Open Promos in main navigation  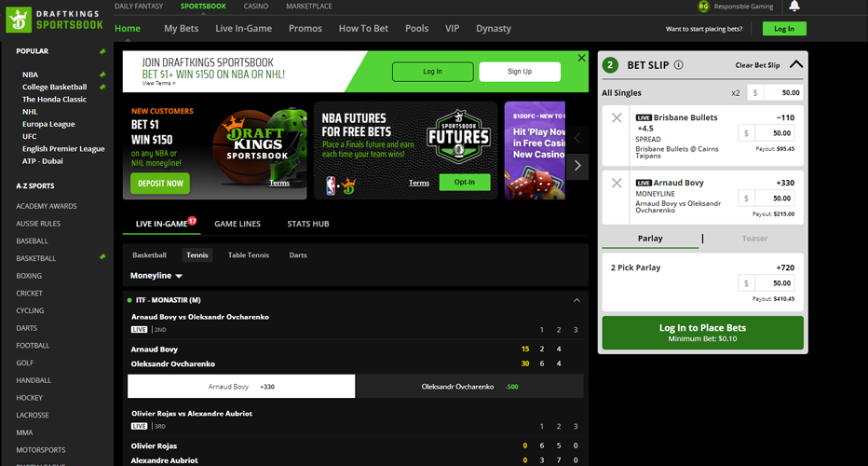tap(305, 28)
